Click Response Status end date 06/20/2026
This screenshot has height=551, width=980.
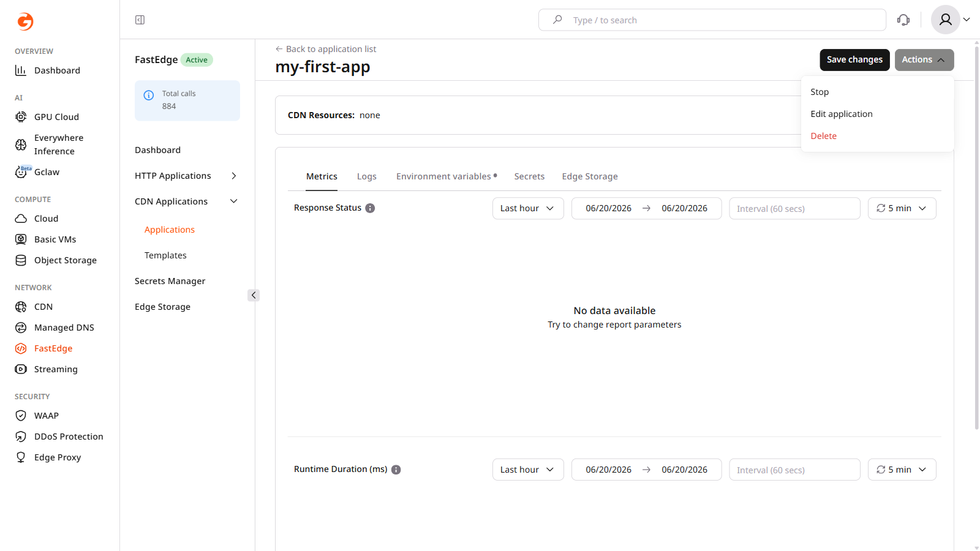(x=684, y=208)
